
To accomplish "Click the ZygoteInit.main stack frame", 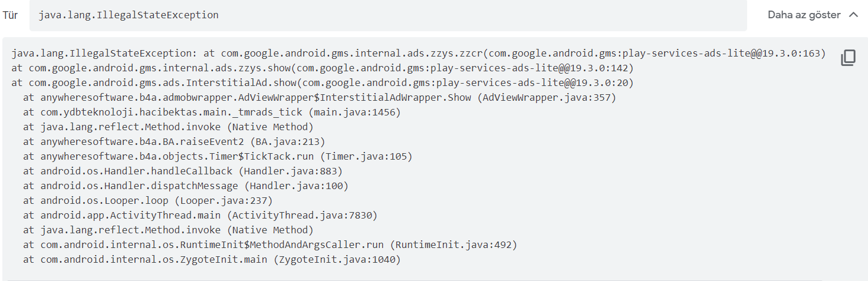I will click(212, 259).
